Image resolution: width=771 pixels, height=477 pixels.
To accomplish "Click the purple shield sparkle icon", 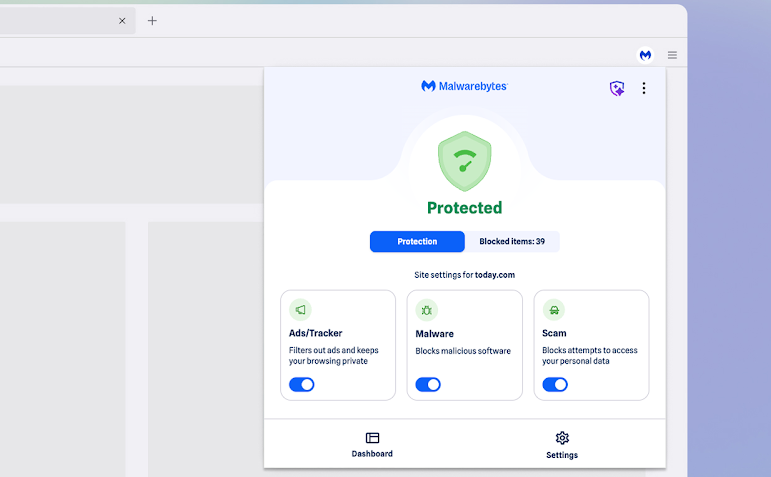I will coord(617,89).
